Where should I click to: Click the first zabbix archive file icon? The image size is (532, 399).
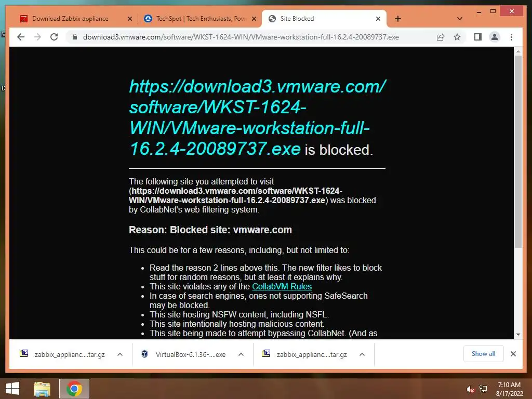24,353
